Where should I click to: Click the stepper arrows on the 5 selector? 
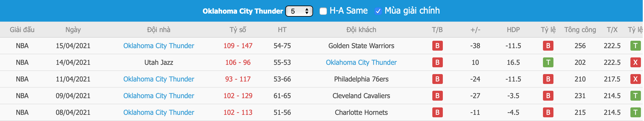[307, 11]
